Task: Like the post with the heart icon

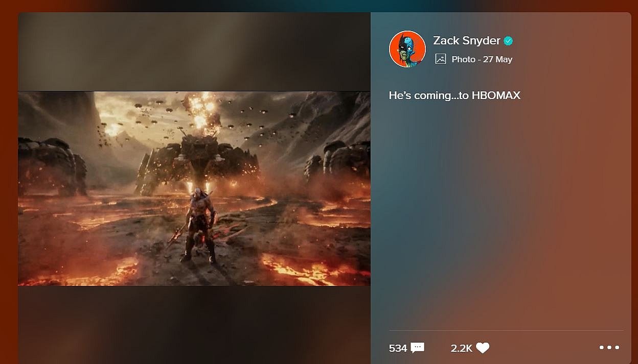Action: (x=483, y=348)
